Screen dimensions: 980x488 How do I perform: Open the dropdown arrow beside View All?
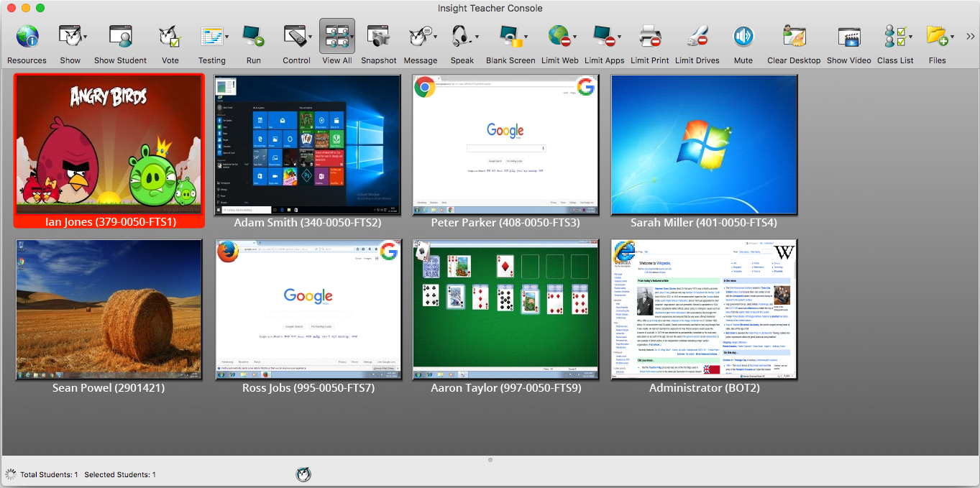pyautogui.click(x=352, y=37)
